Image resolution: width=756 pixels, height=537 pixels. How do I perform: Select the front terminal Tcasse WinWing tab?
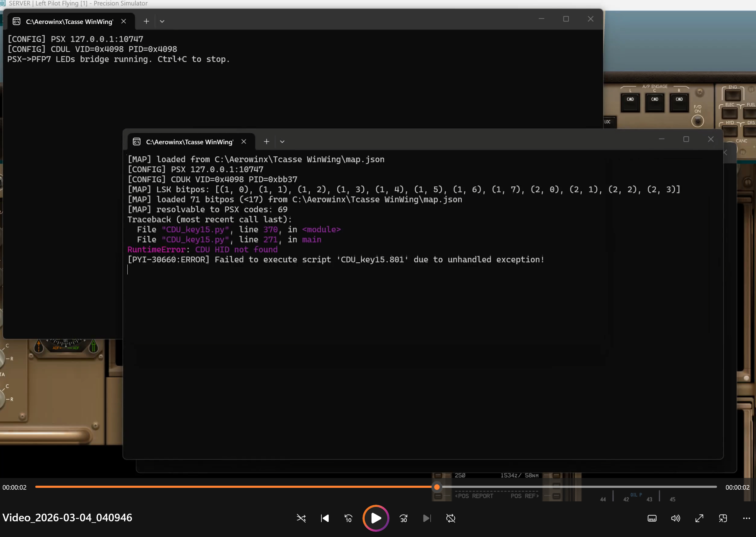(189, 142)
